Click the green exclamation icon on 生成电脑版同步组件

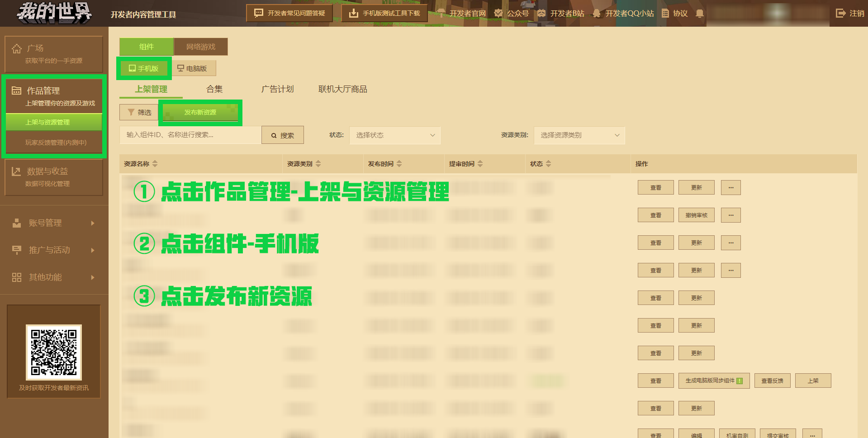[x=740, y=381]
